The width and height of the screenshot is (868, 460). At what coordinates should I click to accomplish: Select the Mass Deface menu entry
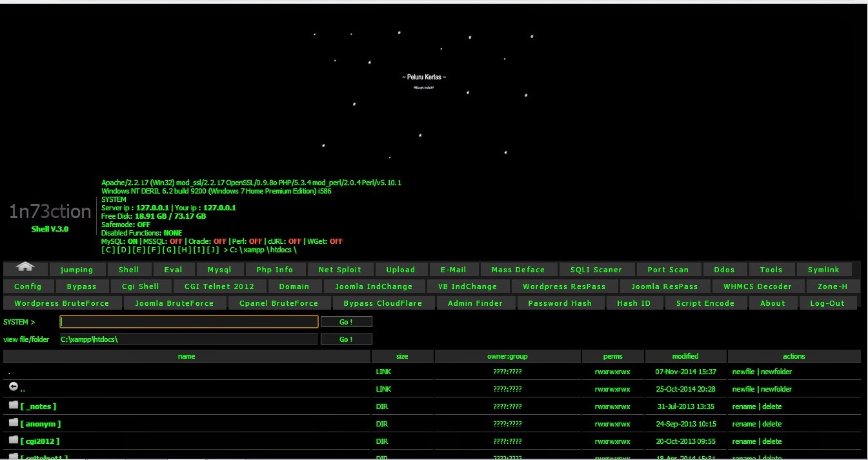519,269
